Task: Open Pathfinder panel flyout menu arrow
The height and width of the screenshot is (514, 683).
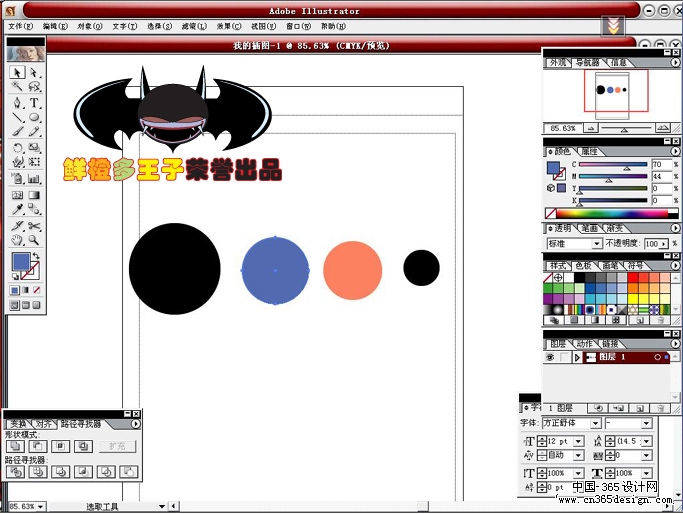Action: pyautogui.click(x=136, y=424)
